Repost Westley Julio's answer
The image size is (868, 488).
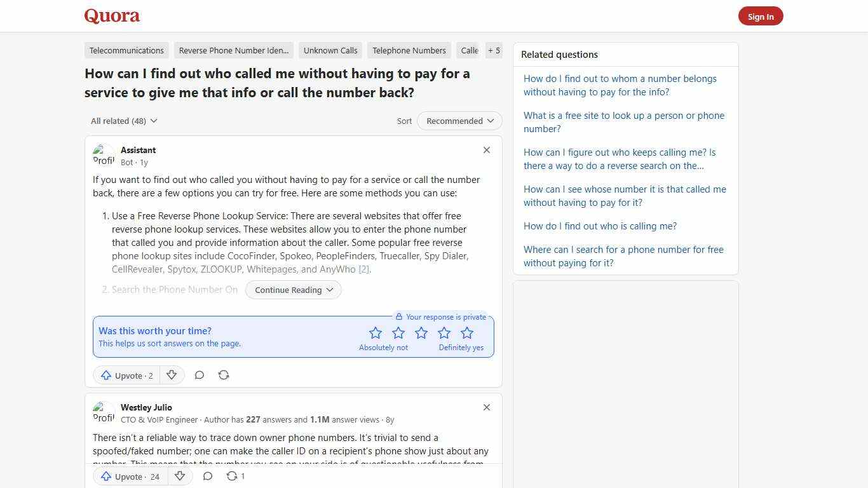[232, 476]
